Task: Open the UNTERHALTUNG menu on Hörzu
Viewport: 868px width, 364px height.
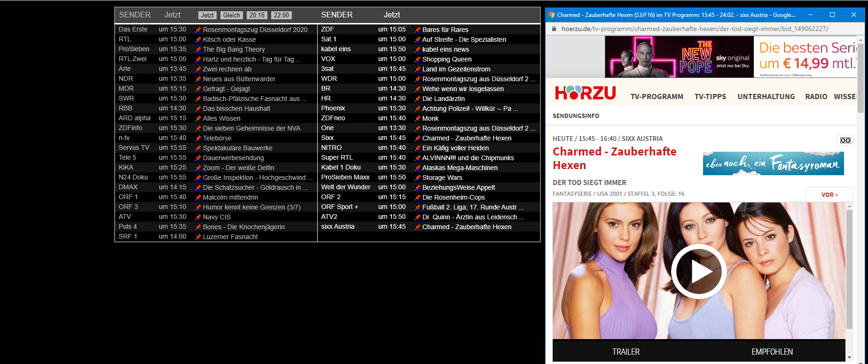Action: [766, 96]
